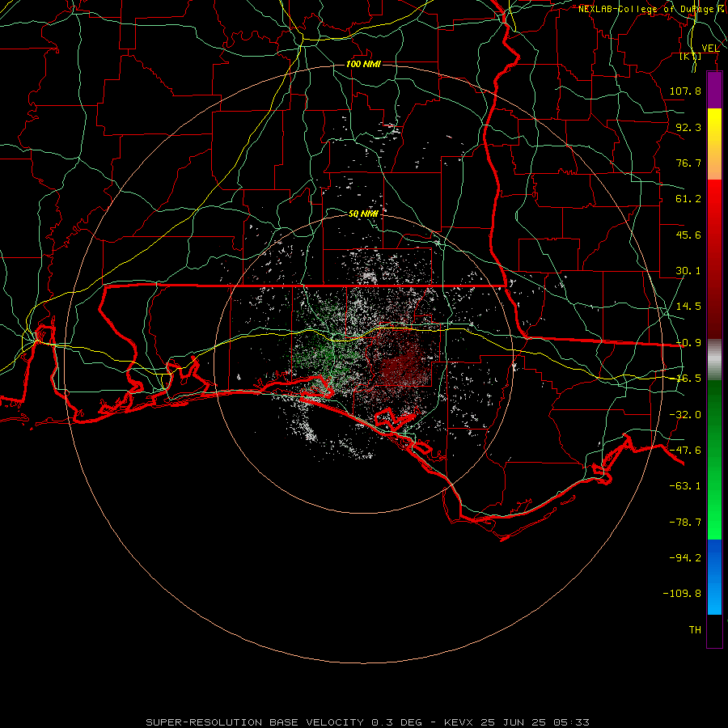Screen dimensions: 728x728
Task: Pick the blue color bar segment
Action: pos(714,577)
